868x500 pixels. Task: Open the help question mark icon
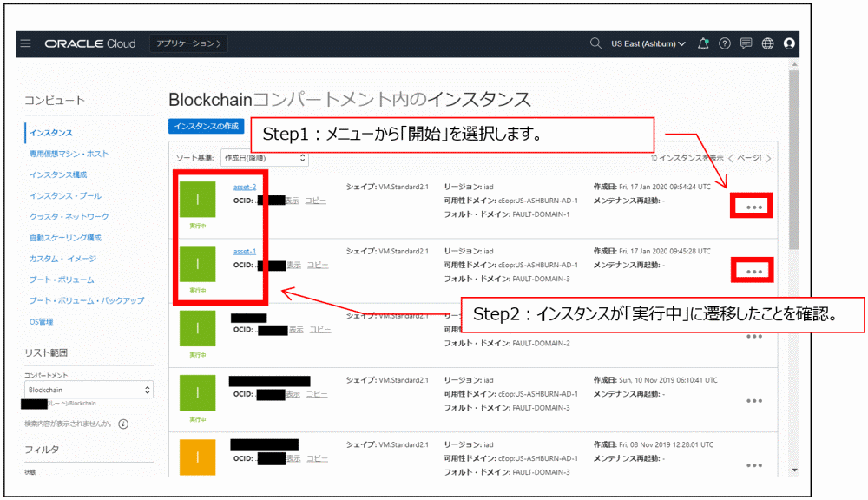(x=725, y=43)
